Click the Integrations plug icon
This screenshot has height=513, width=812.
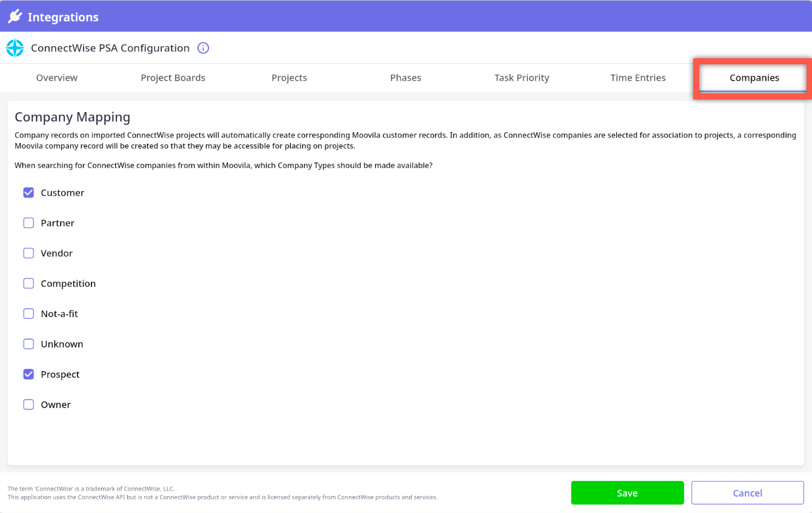[15, 16]
